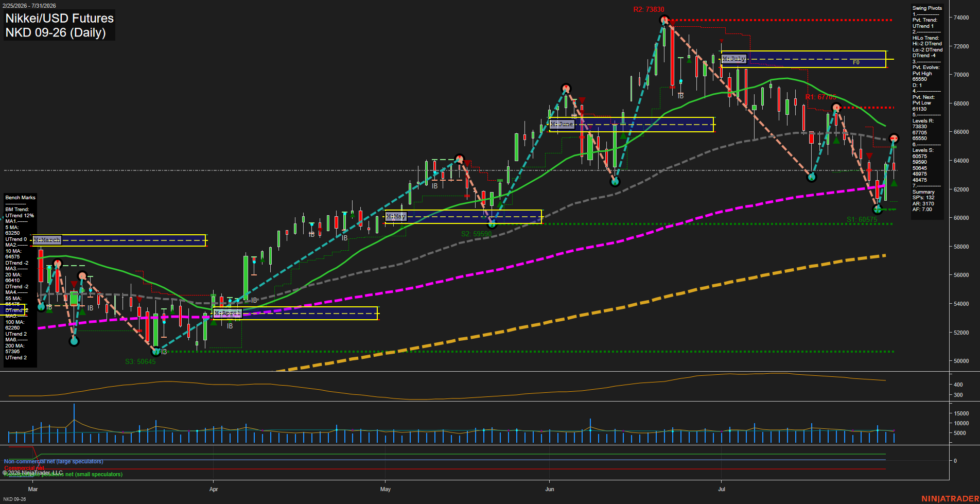980x504 pixels.
Task: Click Pvt. Next entry in Swing Pivots
Action: coord(923,97)
